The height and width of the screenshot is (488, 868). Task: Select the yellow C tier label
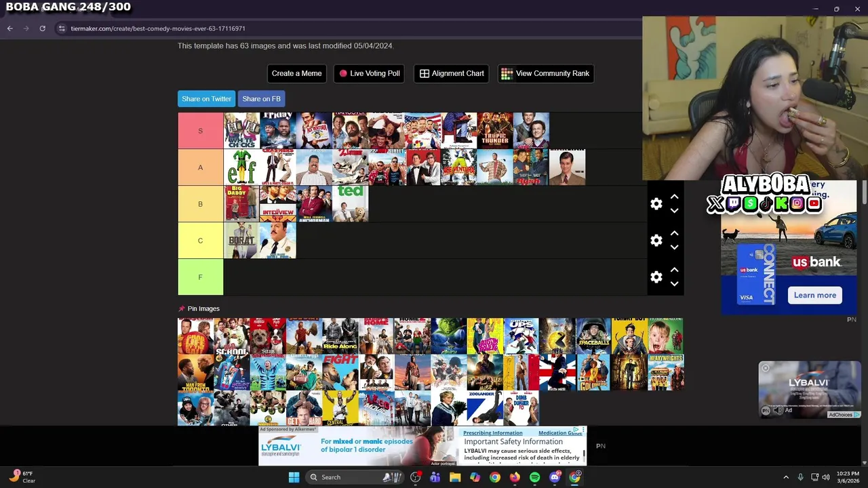pyautogui.click(x=200, y=241)
